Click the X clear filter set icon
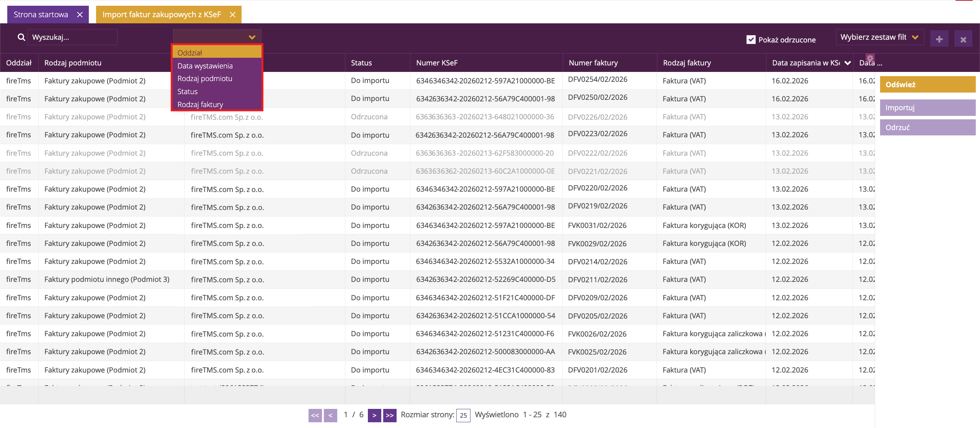 (963, 39)
